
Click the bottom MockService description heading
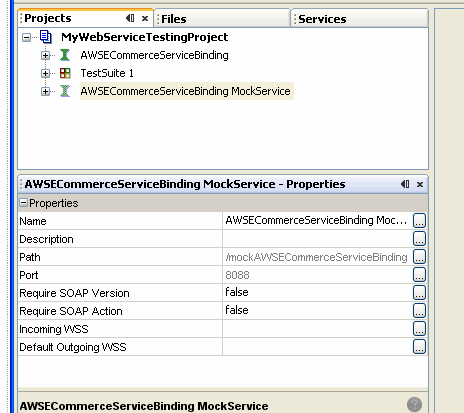(144, 406)
